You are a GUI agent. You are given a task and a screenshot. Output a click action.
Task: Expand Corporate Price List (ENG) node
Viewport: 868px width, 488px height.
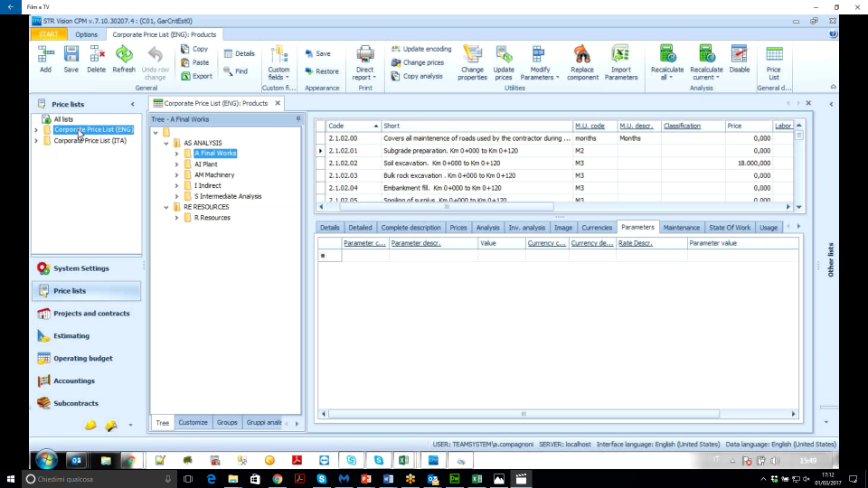(x=36, y=130)
